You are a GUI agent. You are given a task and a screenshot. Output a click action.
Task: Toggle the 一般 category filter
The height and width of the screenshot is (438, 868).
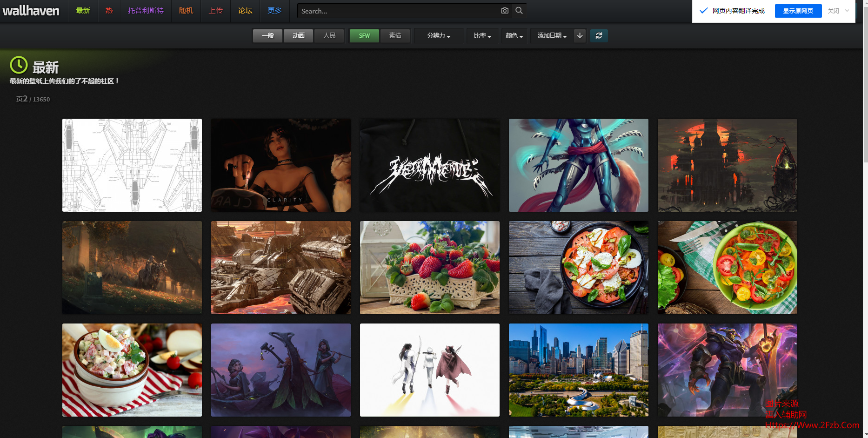(267, 35)
